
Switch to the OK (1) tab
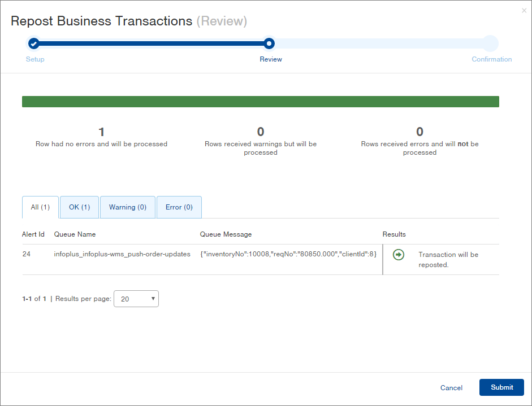coord(79,207)
